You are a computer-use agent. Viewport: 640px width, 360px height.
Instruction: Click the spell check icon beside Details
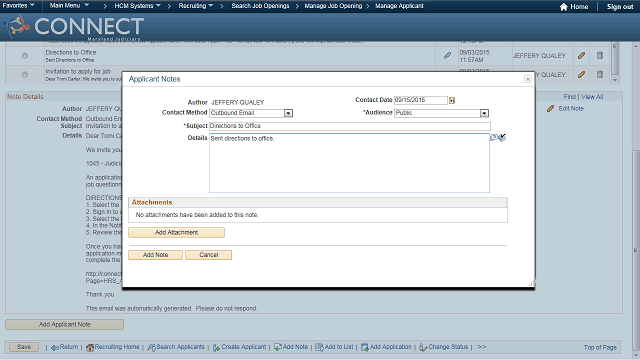click(x=503, y=137)
